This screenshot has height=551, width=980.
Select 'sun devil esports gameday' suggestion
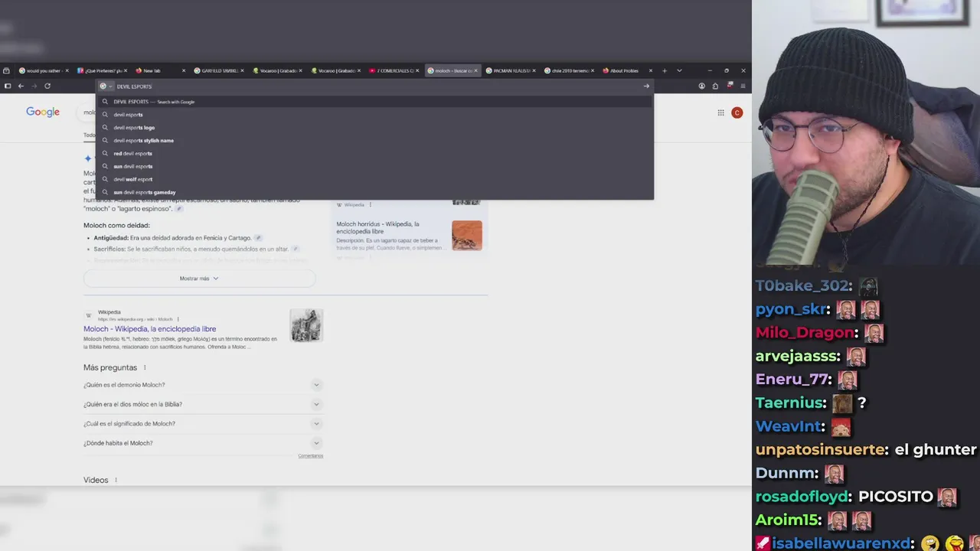[x=375, y=192]
